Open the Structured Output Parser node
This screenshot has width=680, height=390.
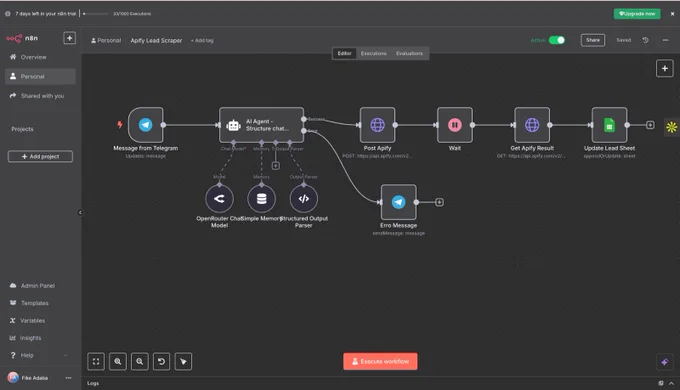tap(304, 199)
